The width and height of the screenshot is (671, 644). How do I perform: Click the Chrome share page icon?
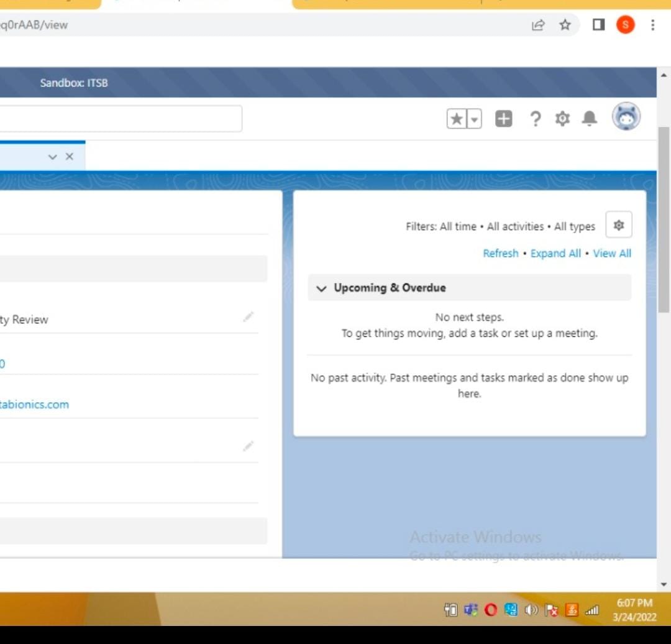tap(538, 25)
